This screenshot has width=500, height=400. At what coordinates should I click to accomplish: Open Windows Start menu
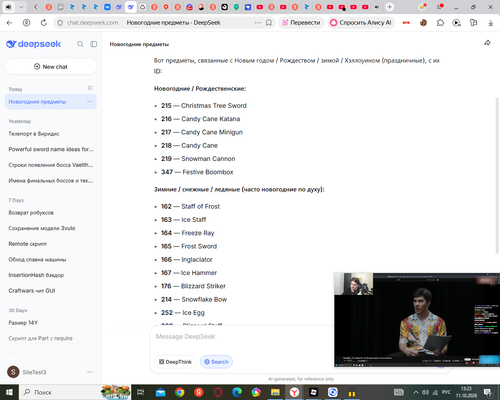[9, 392]
